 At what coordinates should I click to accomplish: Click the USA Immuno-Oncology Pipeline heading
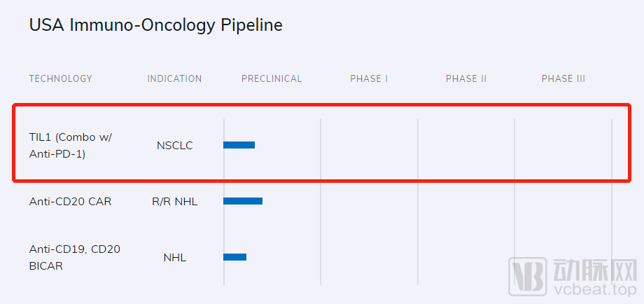click(155, 25)
